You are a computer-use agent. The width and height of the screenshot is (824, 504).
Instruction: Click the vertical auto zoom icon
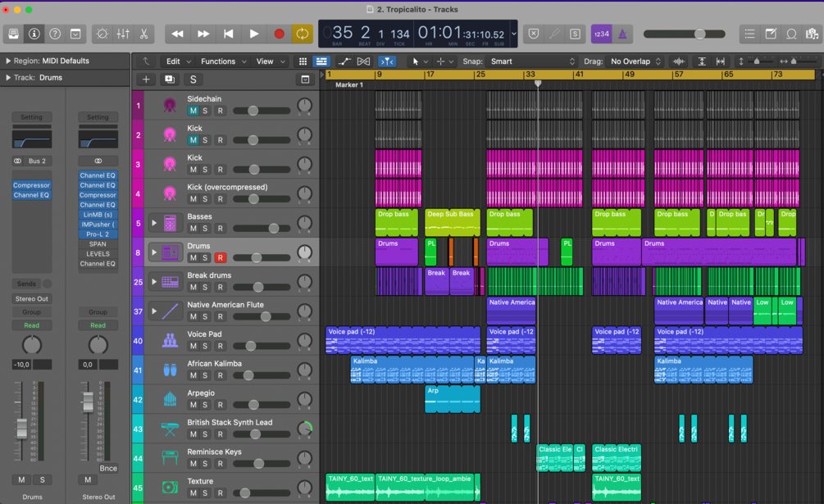[x=702, y=61]
